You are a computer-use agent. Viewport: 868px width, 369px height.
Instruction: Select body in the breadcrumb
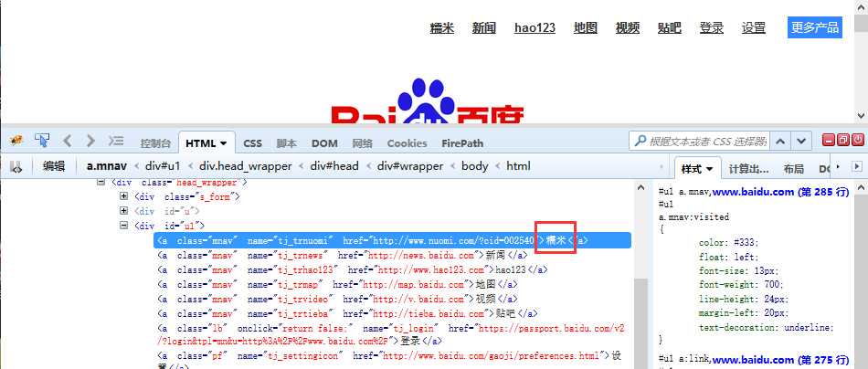click(x=475, y=166)
